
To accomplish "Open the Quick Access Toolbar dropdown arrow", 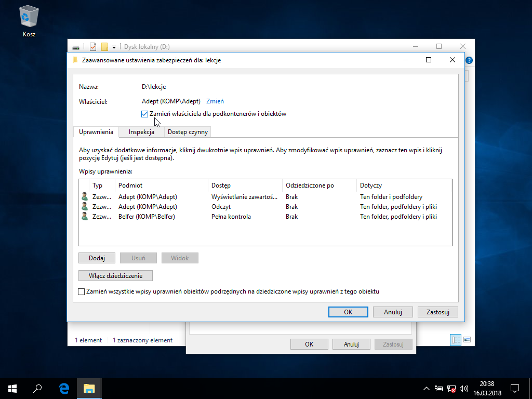I will (114, 47).
